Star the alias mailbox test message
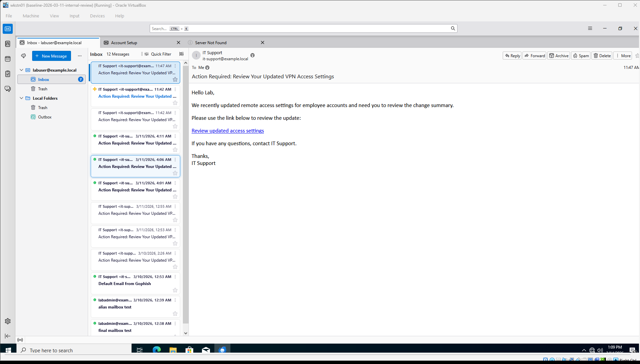Screen dimensions: 640x364 [x=175, y=314]
